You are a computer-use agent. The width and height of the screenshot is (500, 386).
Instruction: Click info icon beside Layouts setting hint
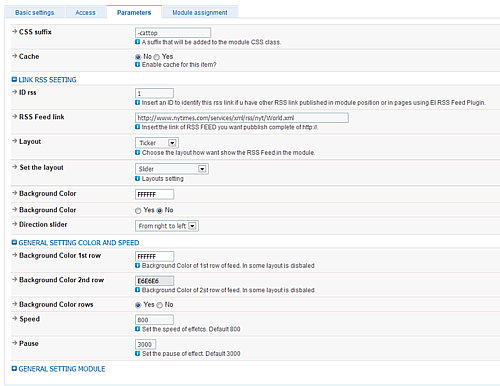[137, 179]
